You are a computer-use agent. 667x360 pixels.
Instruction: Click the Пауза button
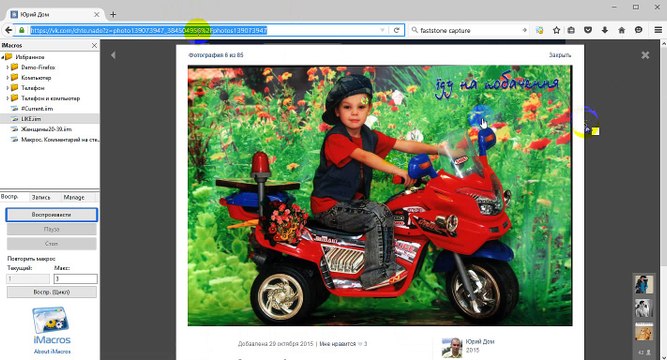(x=51, y=229)
